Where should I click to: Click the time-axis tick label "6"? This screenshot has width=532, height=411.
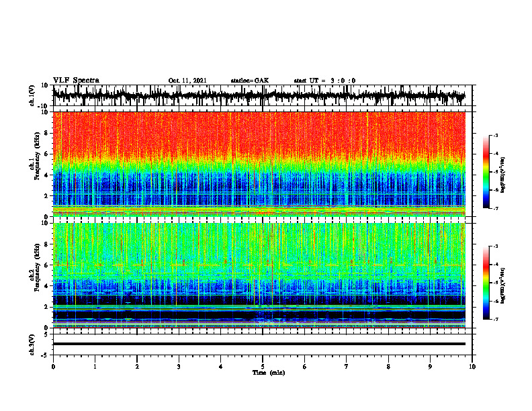pos(304,367)
